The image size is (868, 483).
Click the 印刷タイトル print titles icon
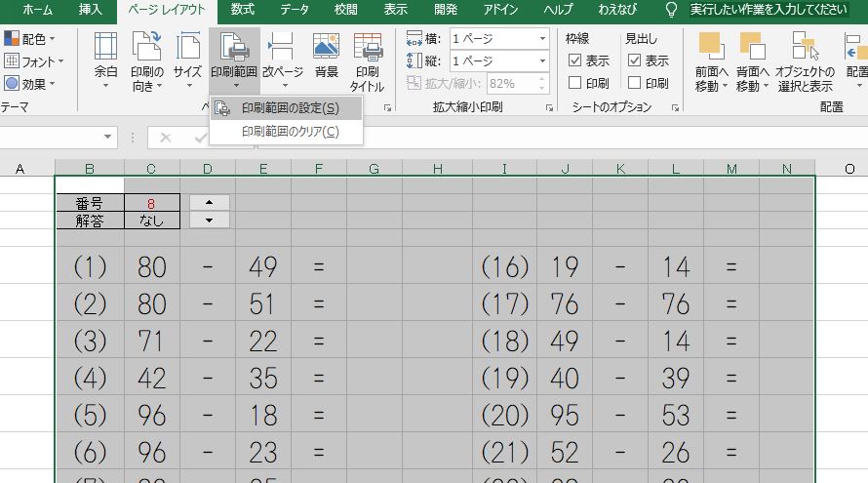click(x=368, y=47)
